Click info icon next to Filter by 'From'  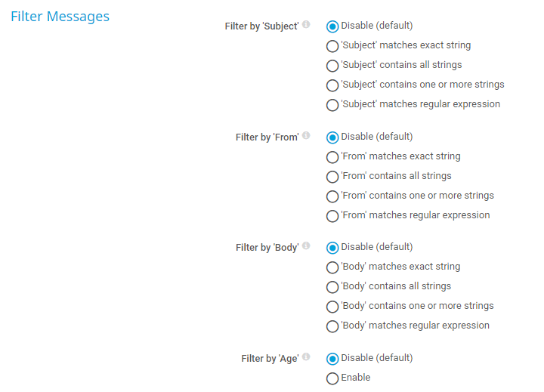[x=306, y=136]
